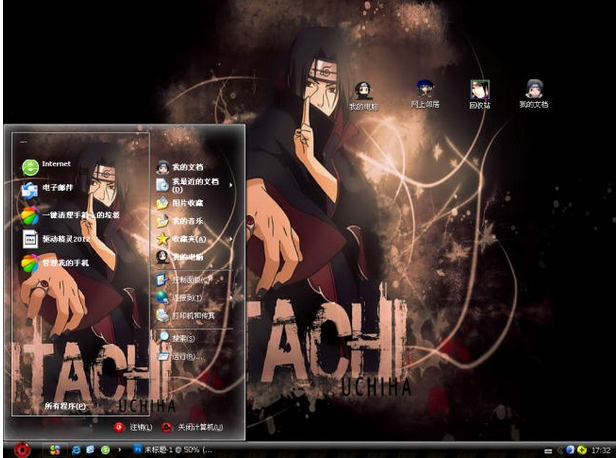The image size is (616, 458).
Task: Open 我的电脑 desktop icon
Action: click(x=364, y=96)
